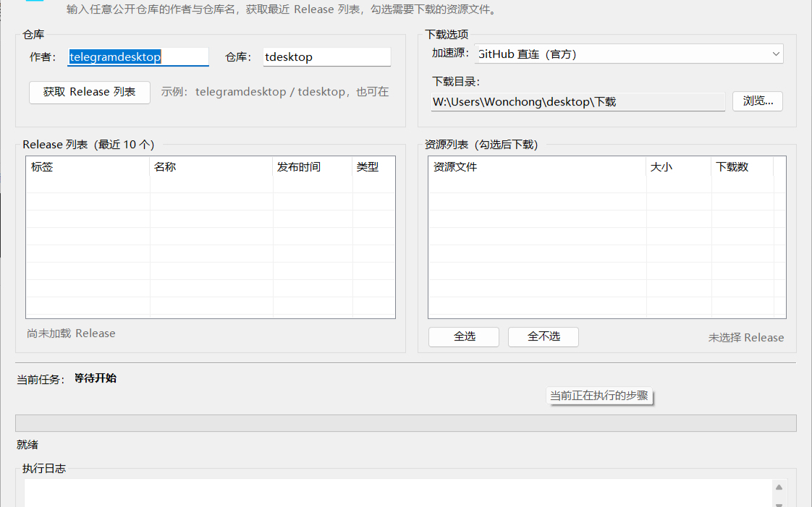This screenshot has width=812, height=507.
Task: Click the 全不选 deselect-all button
Action: point(544,337)
